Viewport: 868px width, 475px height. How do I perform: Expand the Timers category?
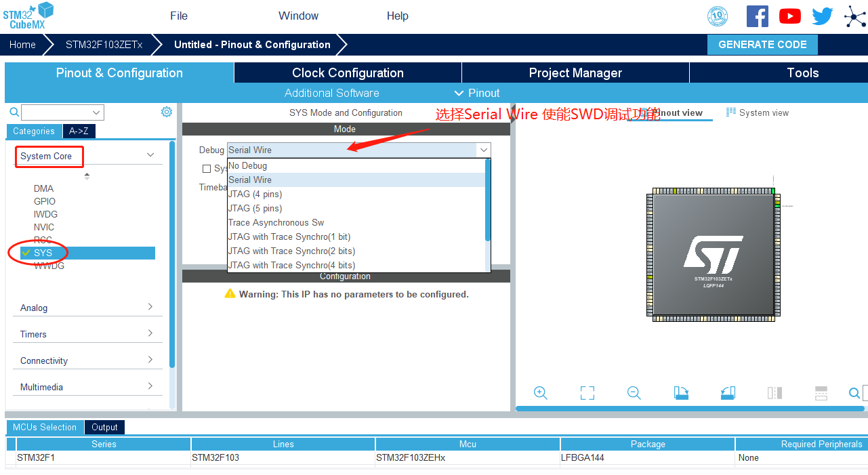pos(150,333)
